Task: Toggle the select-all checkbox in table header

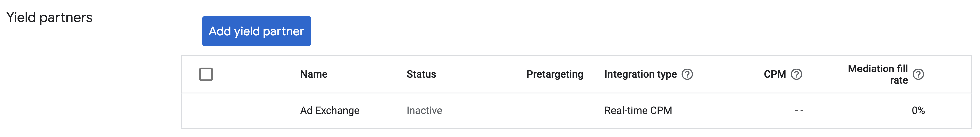Action: click(206, 74)
